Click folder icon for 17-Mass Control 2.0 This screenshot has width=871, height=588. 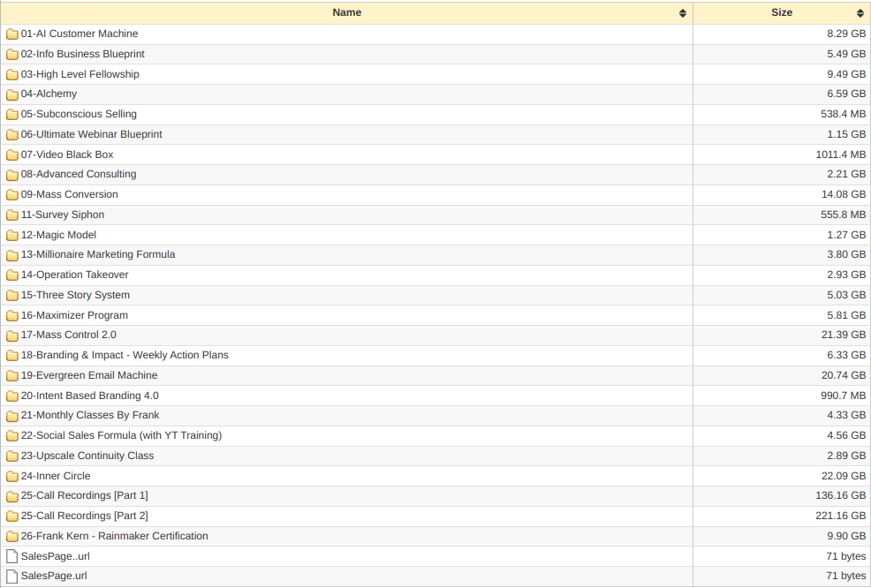12,335
